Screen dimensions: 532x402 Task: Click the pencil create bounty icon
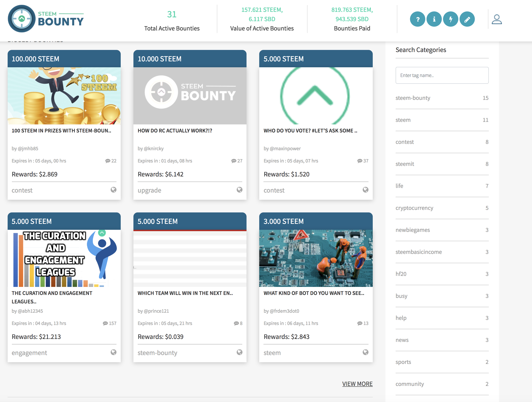click(x=467, y=19)
